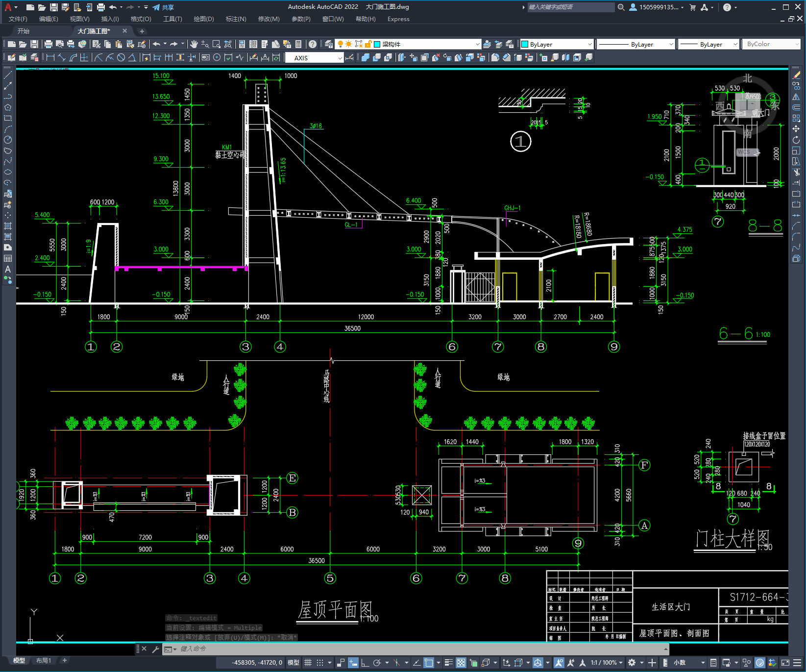Open the Express menu

point(398,19)
